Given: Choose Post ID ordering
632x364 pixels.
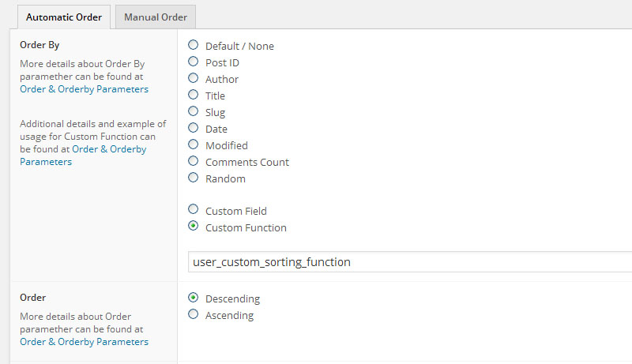Looking at the screenshot, I should [193, 62].
